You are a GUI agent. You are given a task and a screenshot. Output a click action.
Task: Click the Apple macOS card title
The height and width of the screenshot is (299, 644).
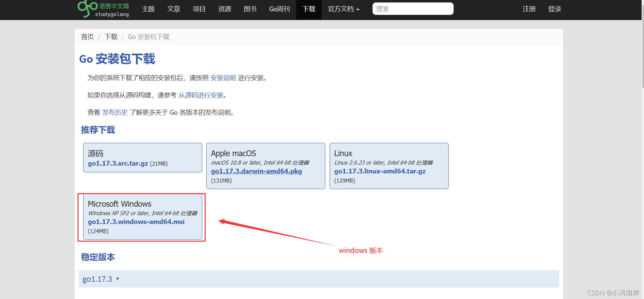click(233, 153)
